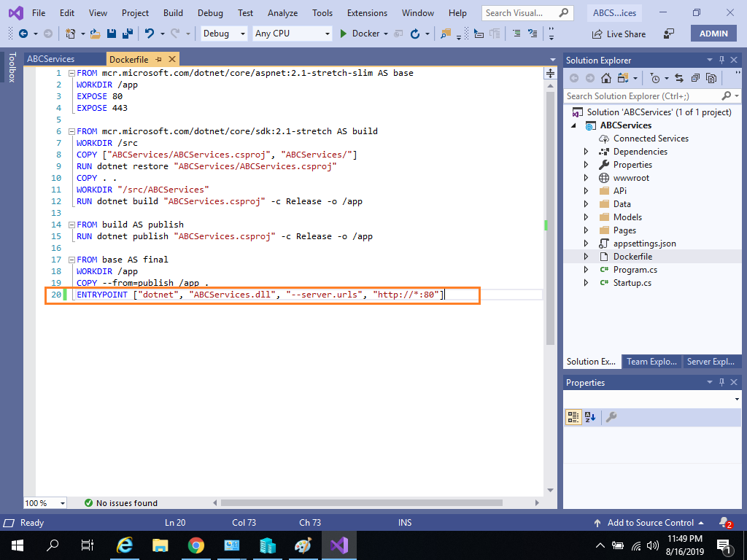Screen dimensions: 747x560
Task: Collapse the code block at line 6 FROM
Action: 72,131
